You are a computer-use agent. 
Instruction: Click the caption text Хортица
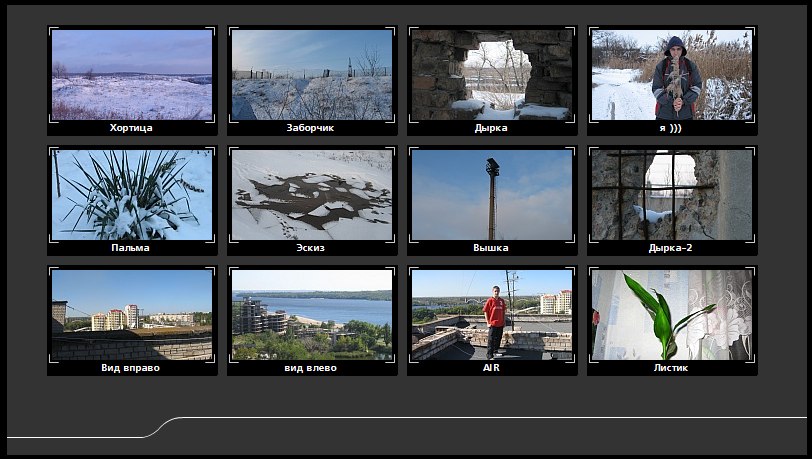click(131, 128)
